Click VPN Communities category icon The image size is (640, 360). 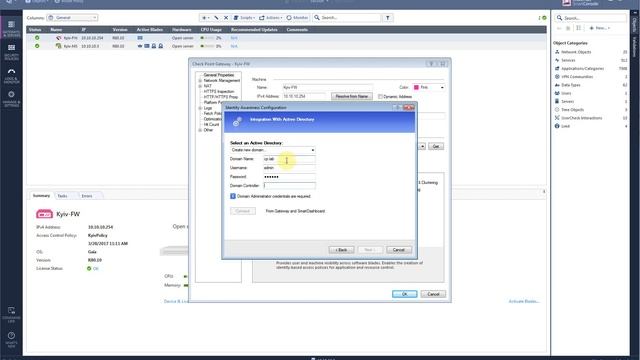tap(557, 76)
